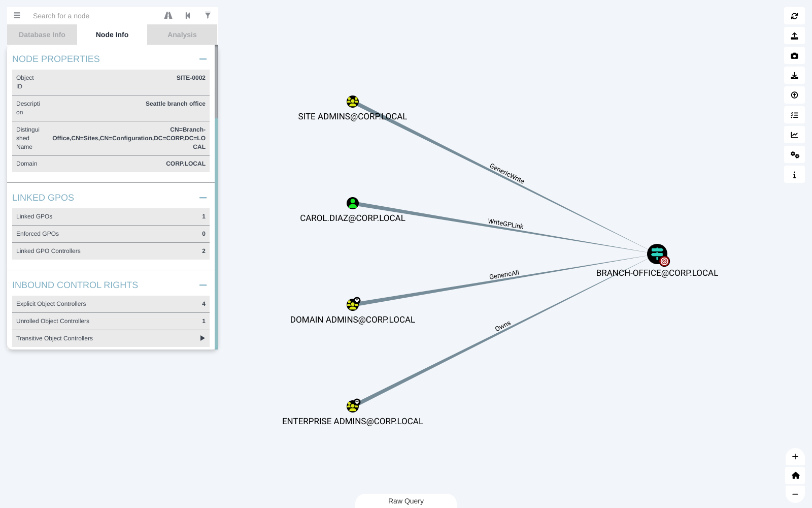Switch to the Analysis tab
Screen dimensions: 812x508
(x=182, y=35)
